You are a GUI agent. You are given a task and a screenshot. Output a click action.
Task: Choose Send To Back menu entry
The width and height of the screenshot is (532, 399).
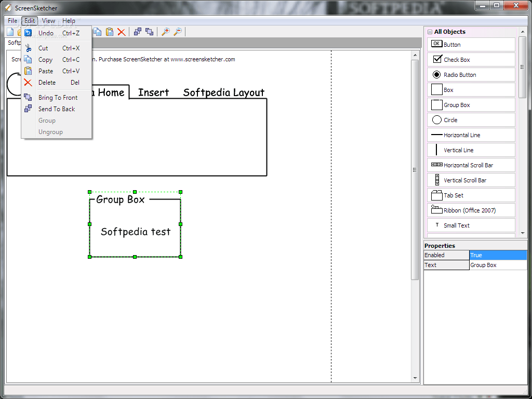click(56, 109)
